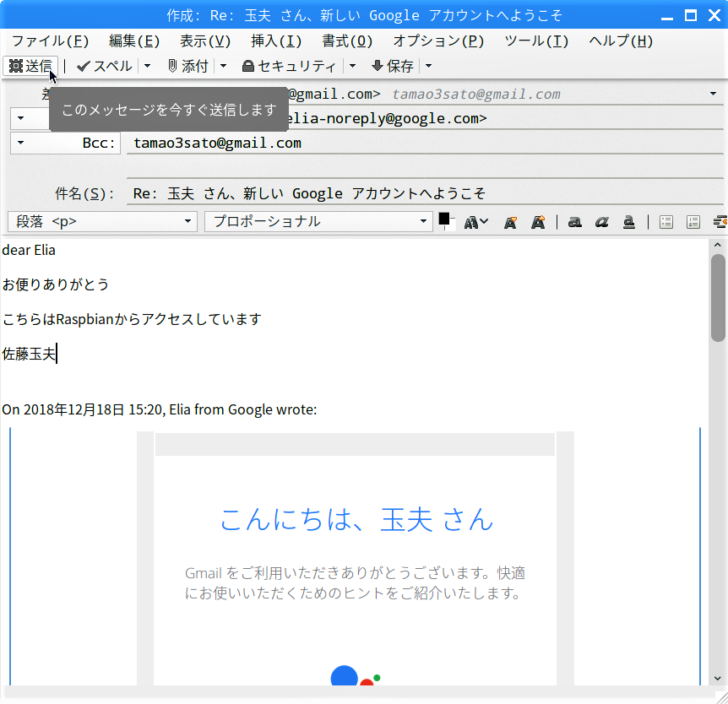Click the 'dear Elia' line in body

(29, 250)
